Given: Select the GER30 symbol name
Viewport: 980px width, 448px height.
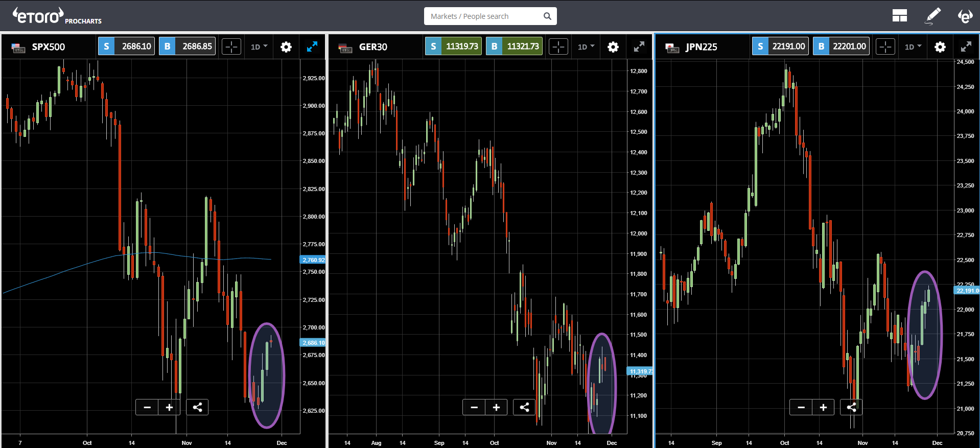Looking at the screenshot, I should click(373, 47).
